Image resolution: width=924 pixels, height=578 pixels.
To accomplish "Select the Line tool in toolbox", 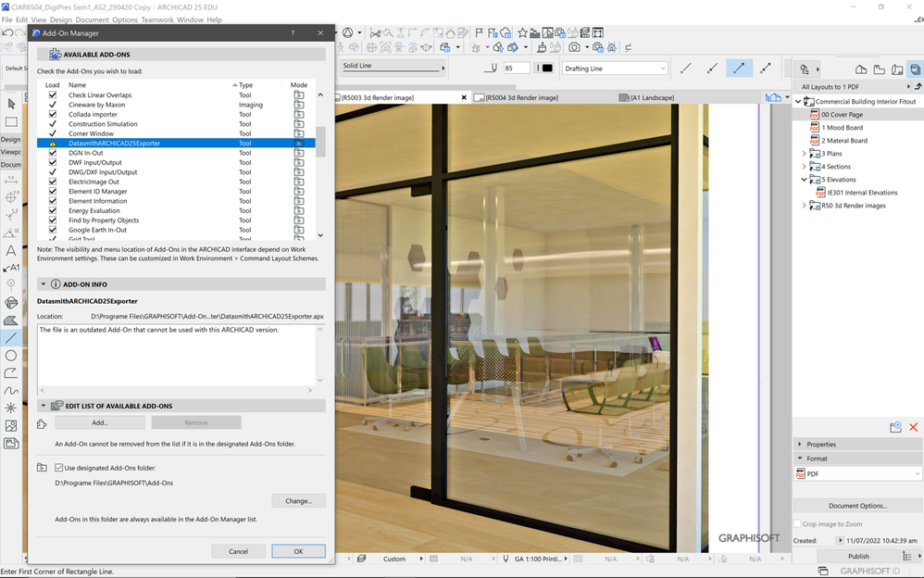I will point(11,338).
